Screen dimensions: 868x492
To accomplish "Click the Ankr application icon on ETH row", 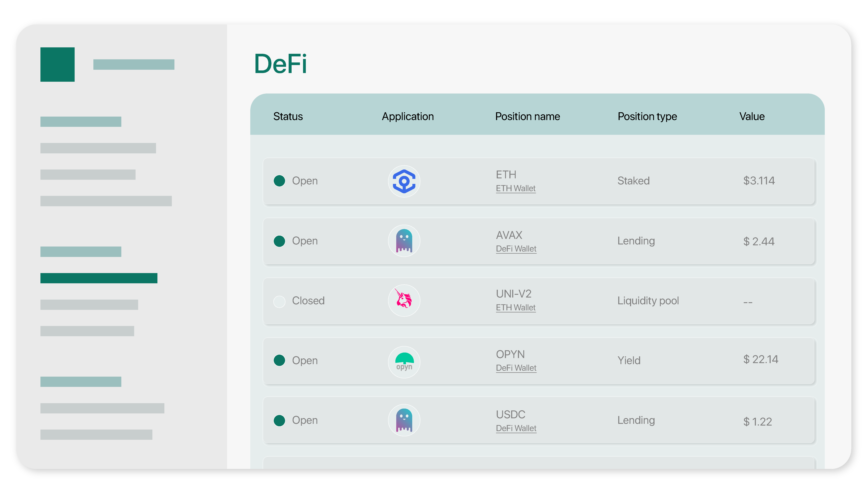I will 404,181.
